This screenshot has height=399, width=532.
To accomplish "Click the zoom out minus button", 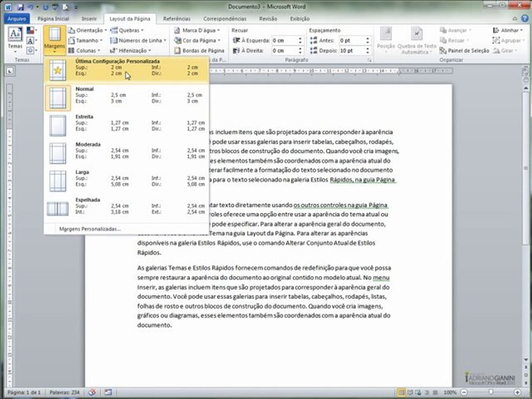I will click(464, 392).
